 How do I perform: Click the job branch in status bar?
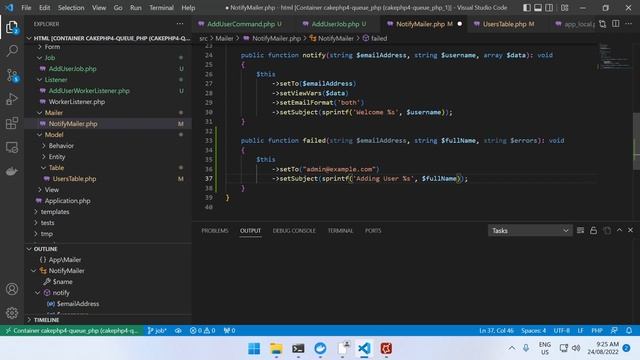click(x=157, y=331)
